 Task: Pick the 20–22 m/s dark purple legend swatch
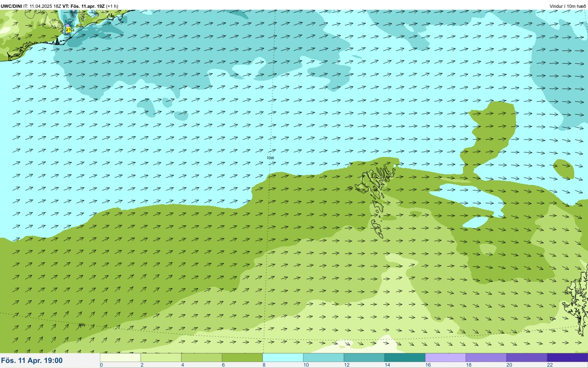click(527, 357)
